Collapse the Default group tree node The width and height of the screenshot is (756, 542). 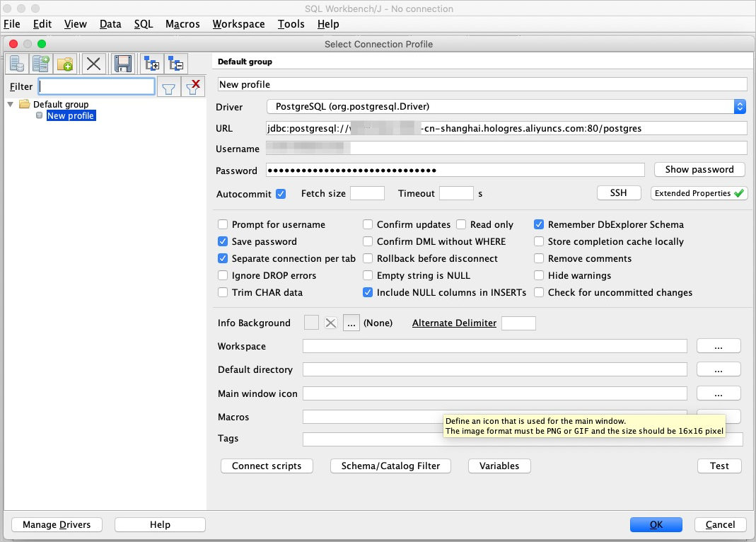point(11,104)
